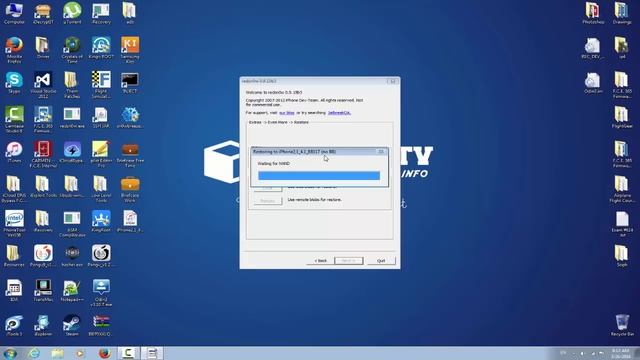Viewport: 640px width, 360px height.
Task: Open the hasher.exe desktop icon
Action: coord(72,256)
